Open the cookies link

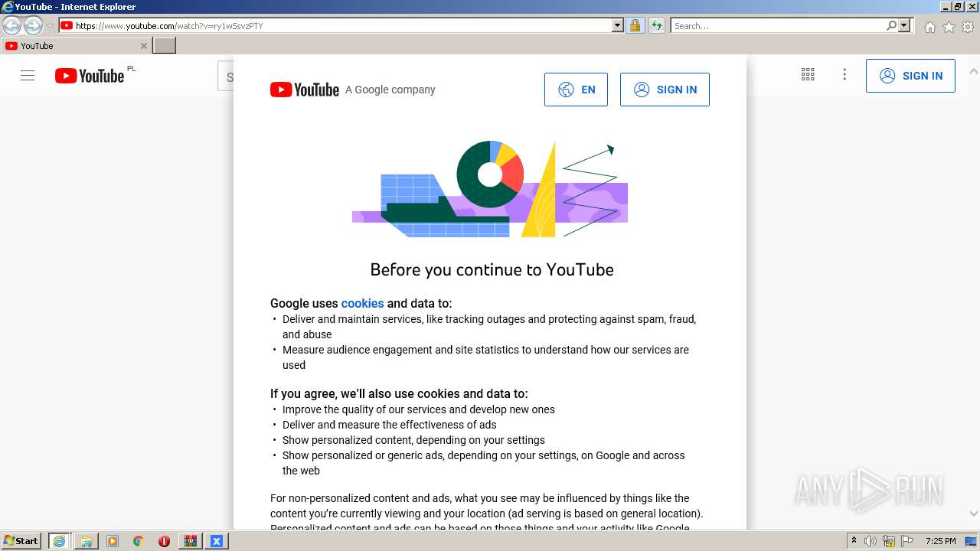coord(362,303)
